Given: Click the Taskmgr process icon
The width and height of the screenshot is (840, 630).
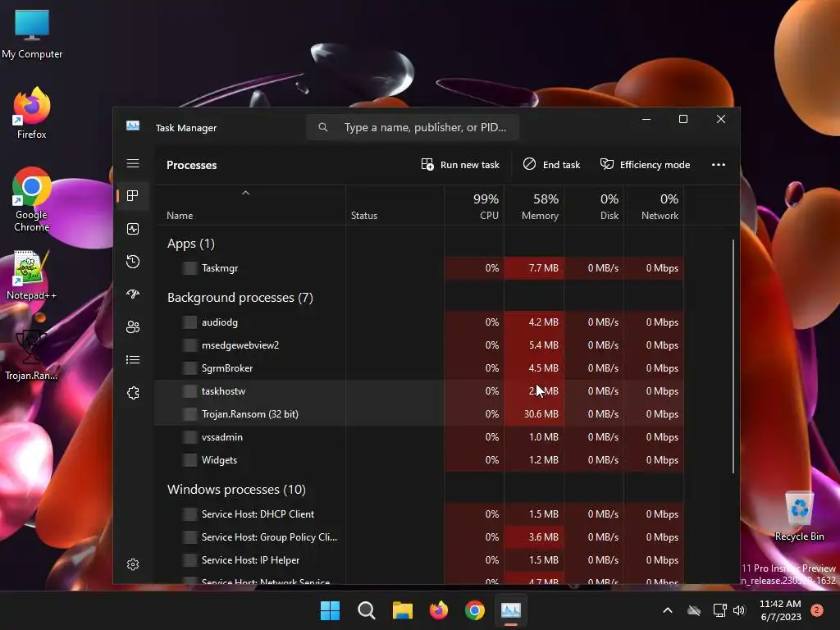Looking at the screenshot, I should pyautogui.click(x=189, y=268).
